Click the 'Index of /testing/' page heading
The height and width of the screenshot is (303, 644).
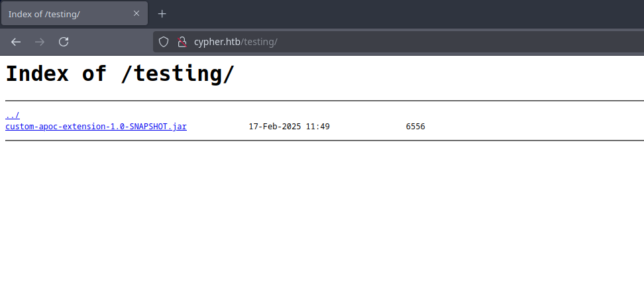click(120, 74)
